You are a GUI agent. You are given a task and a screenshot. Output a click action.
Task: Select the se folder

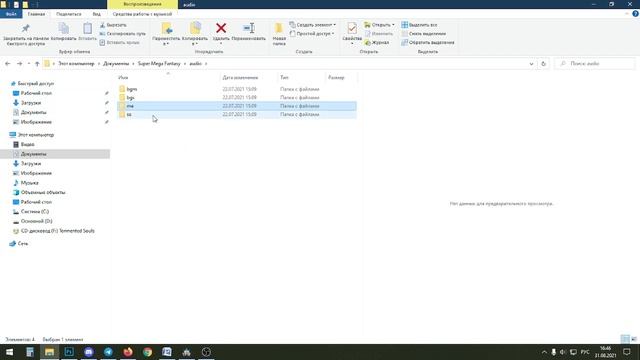pyautogui.click(x=237, y=115)
